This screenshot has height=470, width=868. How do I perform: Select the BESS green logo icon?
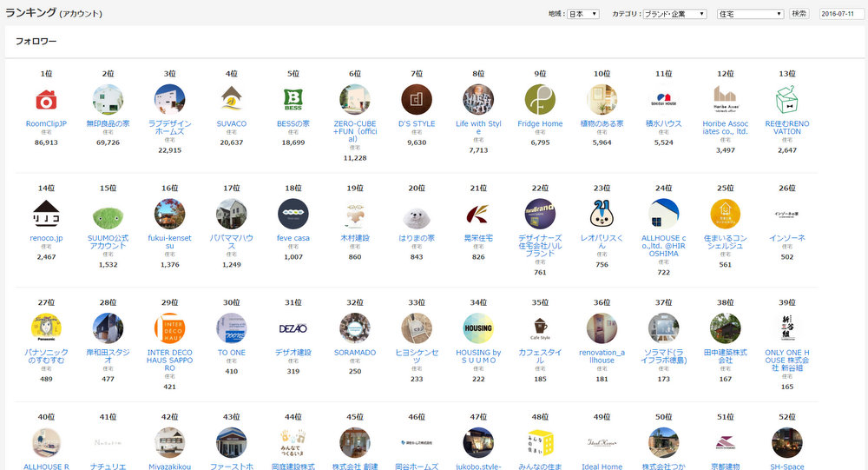(x=293, y=100)
